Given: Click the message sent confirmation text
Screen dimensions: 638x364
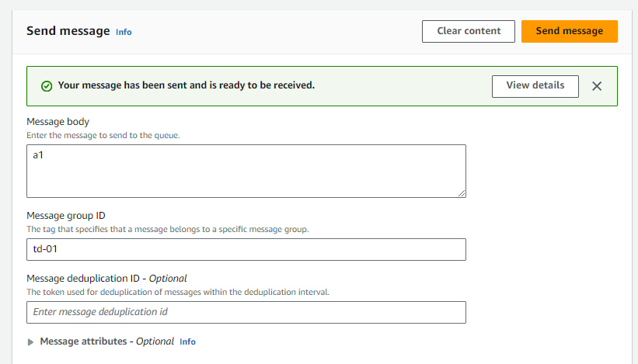Looking at the screenshot, I should click(x=186, y=85).
